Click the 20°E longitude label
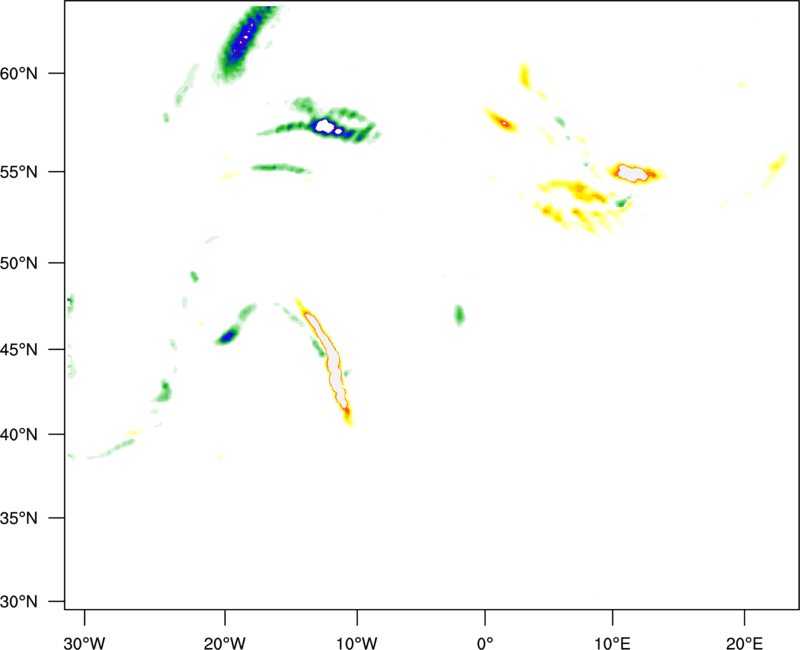 coord(744,641)
